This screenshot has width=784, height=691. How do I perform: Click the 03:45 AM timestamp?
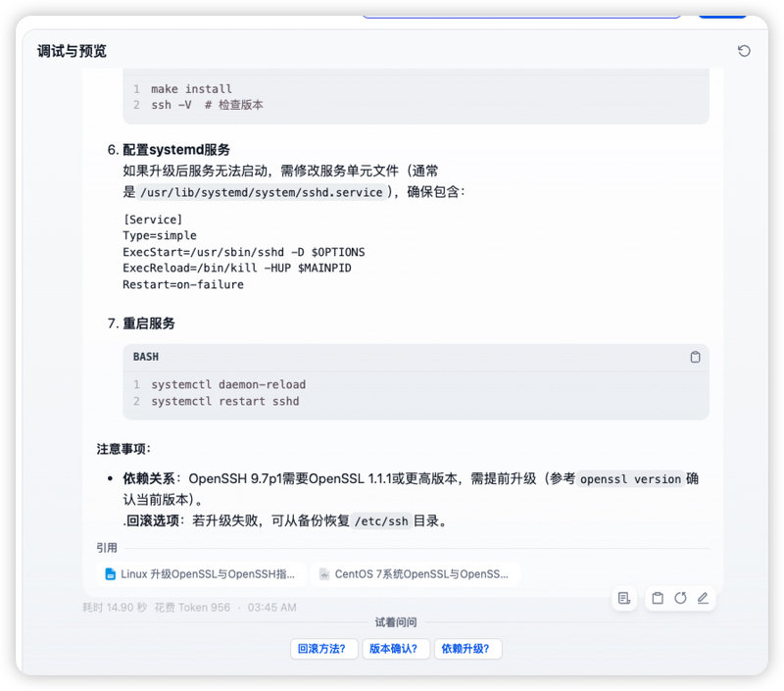click(x=272, y=608)
